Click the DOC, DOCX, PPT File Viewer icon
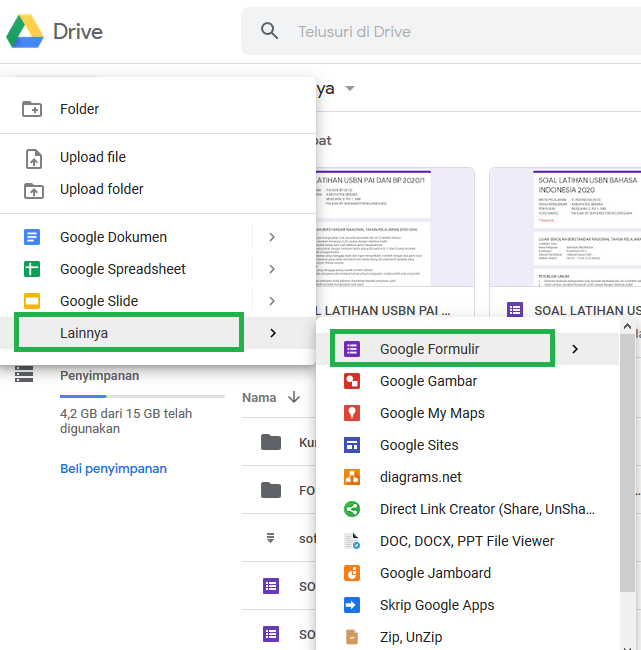Screen dimensions: 641x650 (352, 541)
